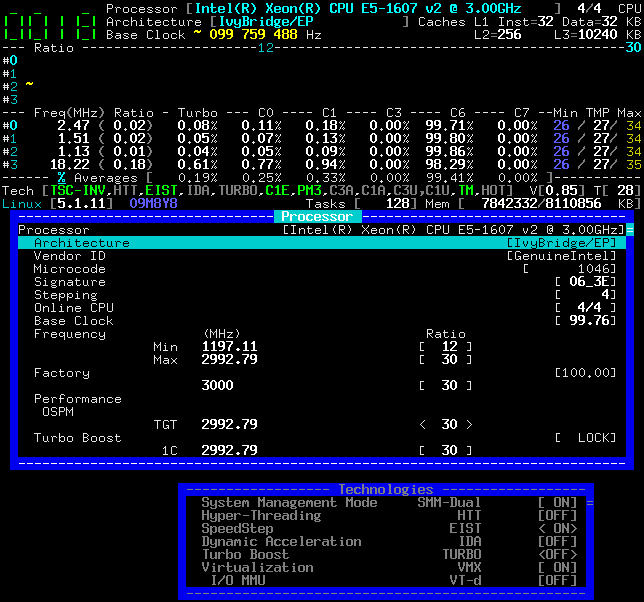Viewport: 644px width, 602px height.
Task: Click the header Architecture [IvyBridge/EP] field
Action: pyautogui.click(x=309, y=21)
